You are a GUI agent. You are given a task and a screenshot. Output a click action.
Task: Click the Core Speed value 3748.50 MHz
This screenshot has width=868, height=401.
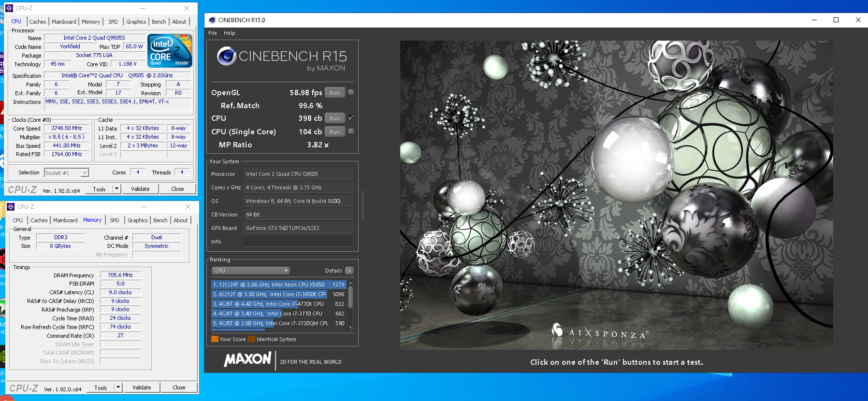[x=67, y=128]
